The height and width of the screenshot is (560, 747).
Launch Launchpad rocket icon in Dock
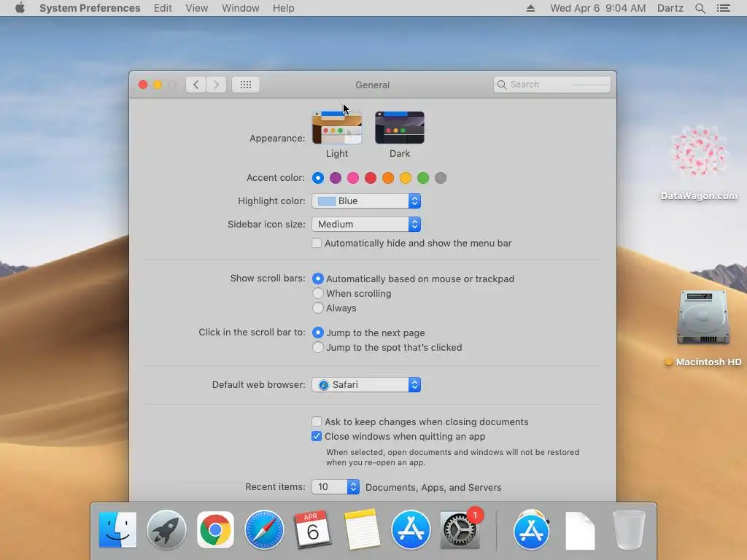point(166,529)
